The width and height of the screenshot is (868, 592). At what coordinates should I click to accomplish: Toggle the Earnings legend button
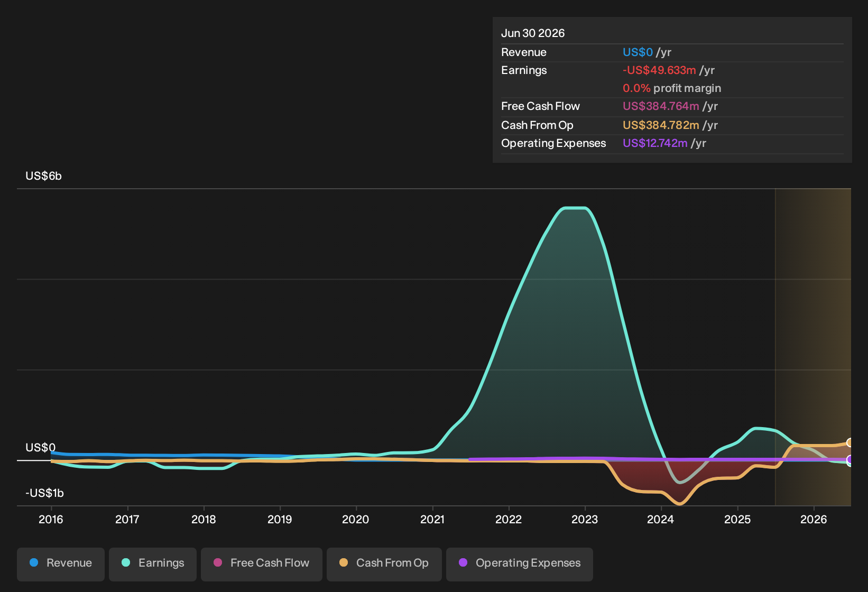tap(153, 563)
